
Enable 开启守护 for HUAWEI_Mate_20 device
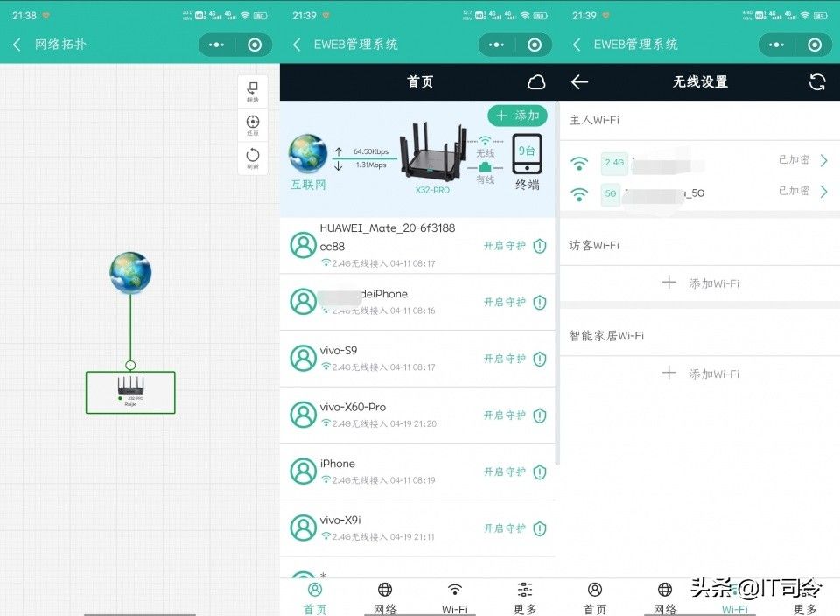coord(514,246)
